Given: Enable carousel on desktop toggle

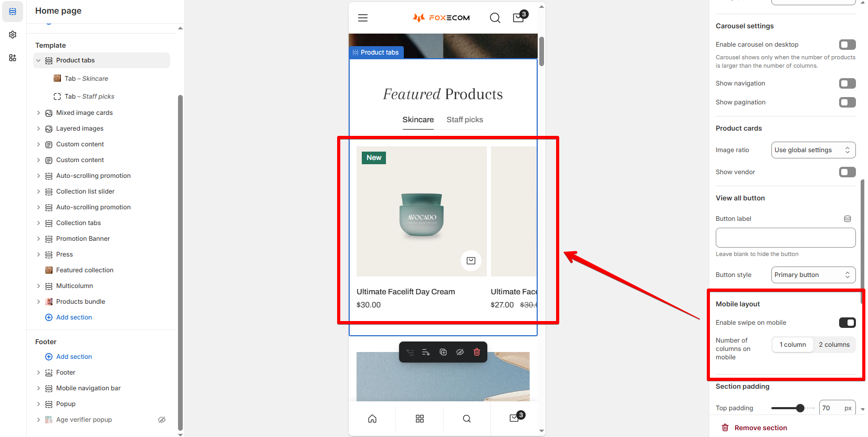Looking at the screenshot, I should [x=847, y=45].
